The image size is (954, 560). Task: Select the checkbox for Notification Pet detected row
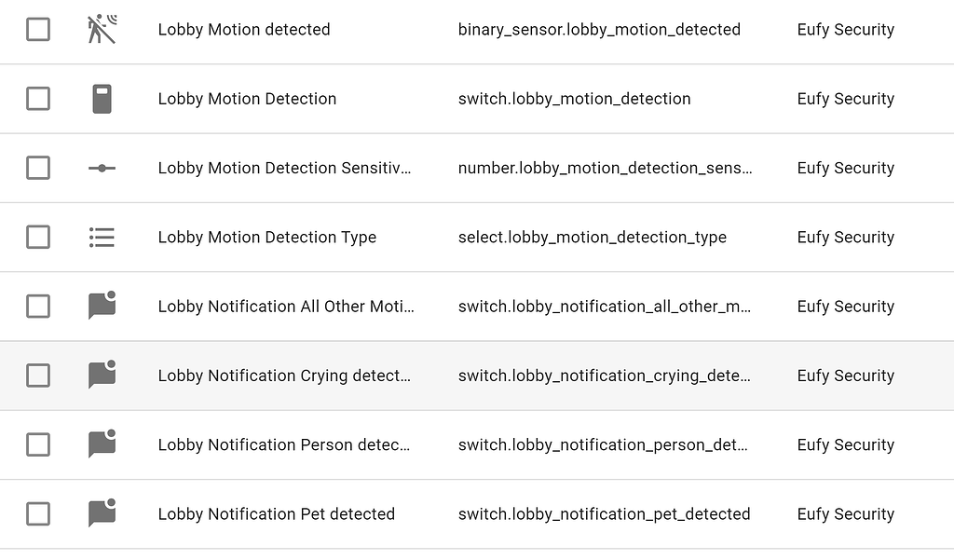click(38, 513)
